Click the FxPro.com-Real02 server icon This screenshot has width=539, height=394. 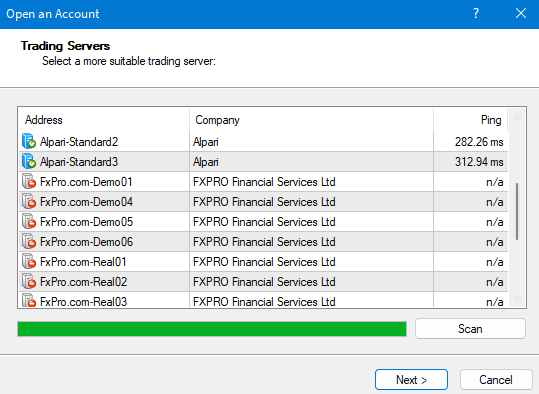(x=29, y=281)
